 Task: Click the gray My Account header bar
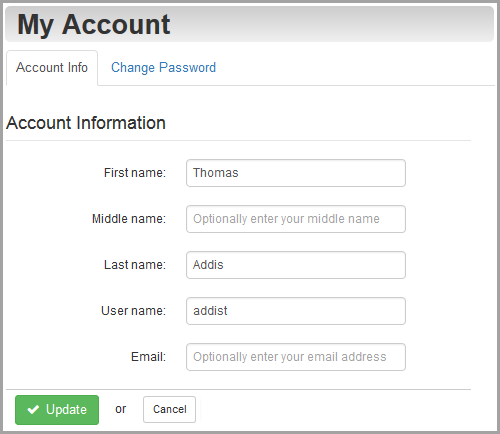249,24
